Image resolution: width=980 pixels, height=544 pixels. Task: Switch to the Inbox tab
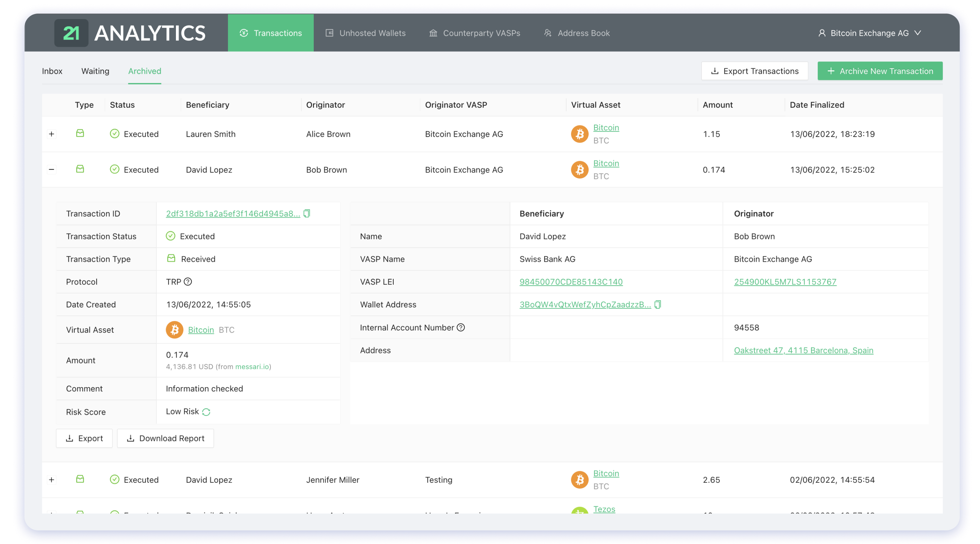(x=52, y=70)
